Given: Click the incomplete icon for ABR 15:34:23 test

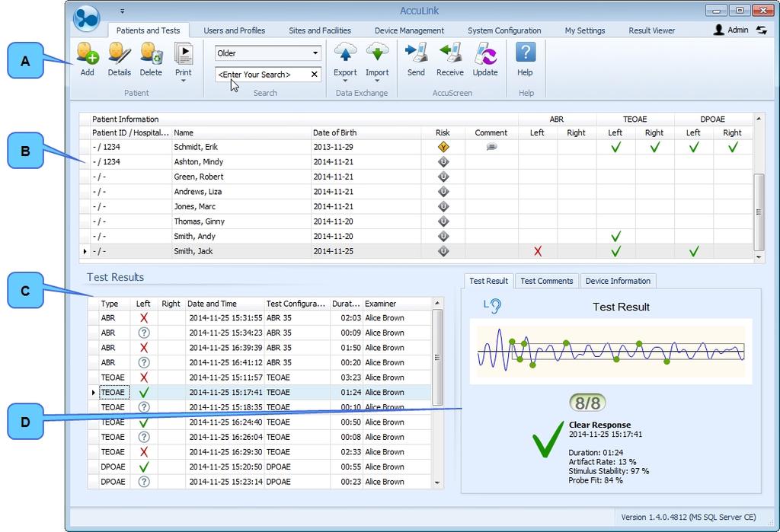Looking at the screenshot, I should (x=144, y=333).
